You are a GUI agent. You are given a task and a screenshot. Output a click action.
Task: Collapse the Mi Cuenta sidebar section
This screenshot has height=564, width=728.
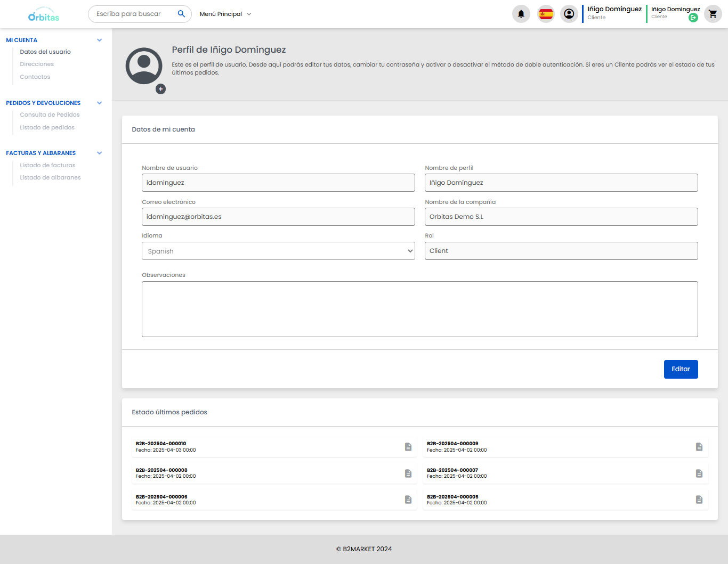99,40
